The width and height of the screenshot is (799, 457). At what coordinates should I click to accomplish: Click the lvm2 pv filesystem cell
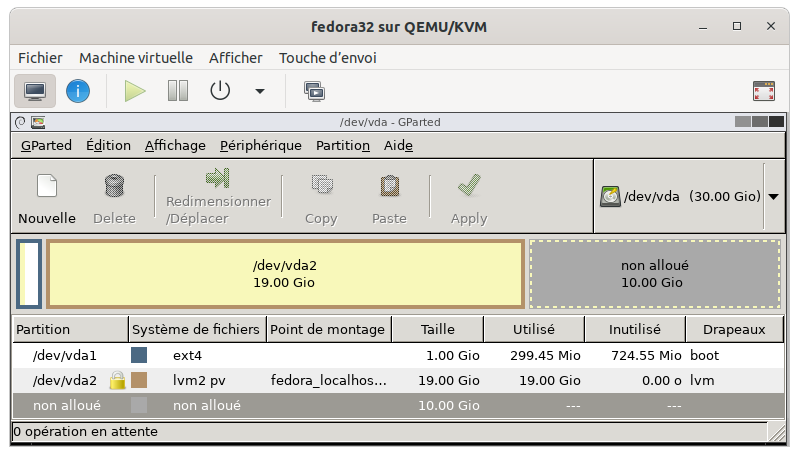point(199,381)
